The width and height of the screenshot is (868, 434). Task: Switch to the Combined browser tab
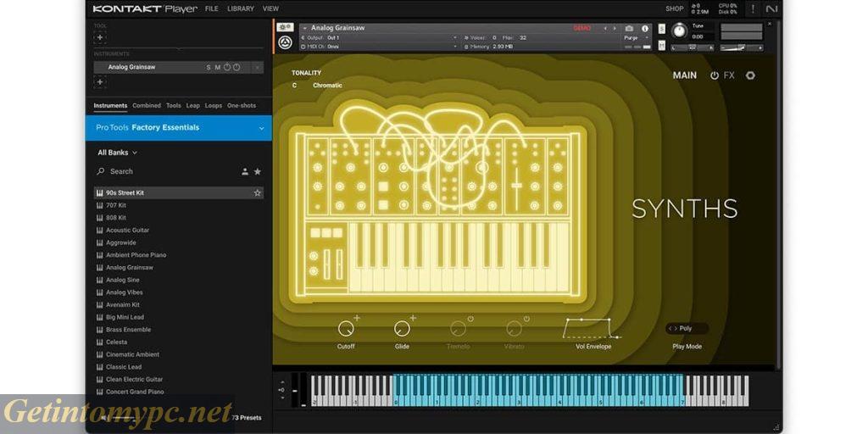point(147,105)
